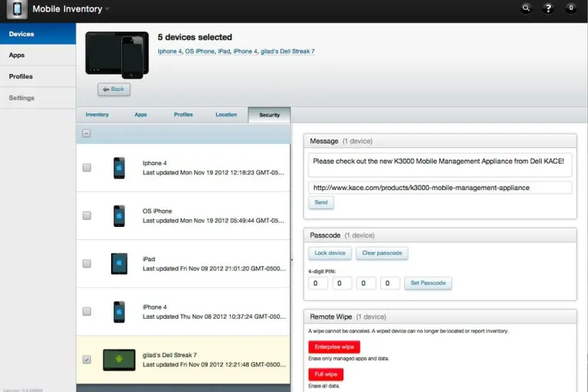
Task: Click the Lock device button
Action: coord(330,253)
